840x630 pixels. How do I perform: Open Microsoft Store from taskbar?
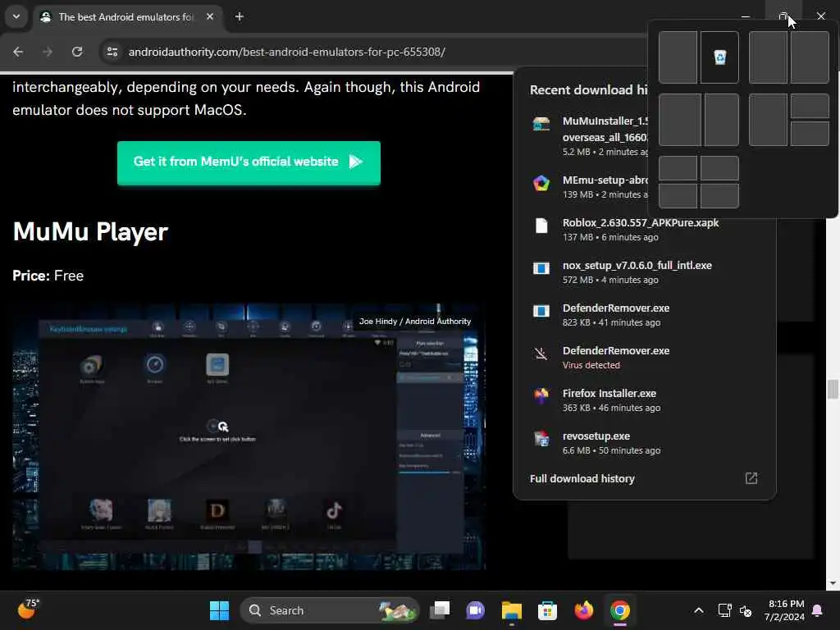click(x=547, y=610)
